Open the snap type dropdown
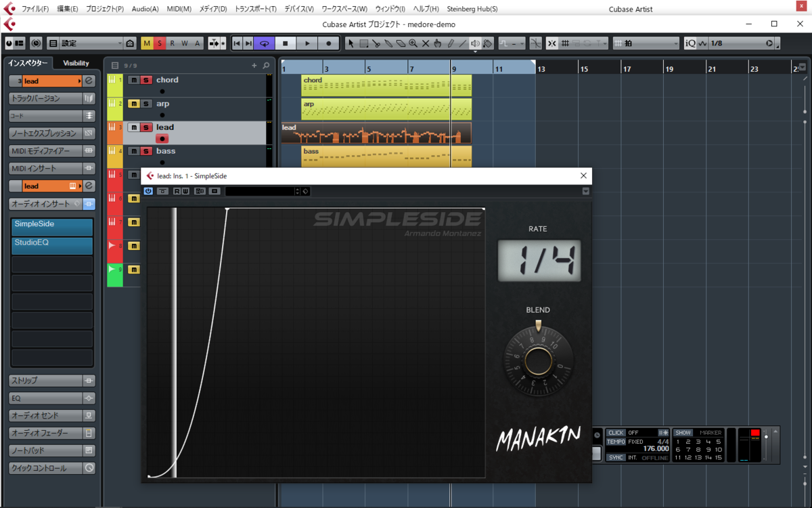 tap(583, 43)
